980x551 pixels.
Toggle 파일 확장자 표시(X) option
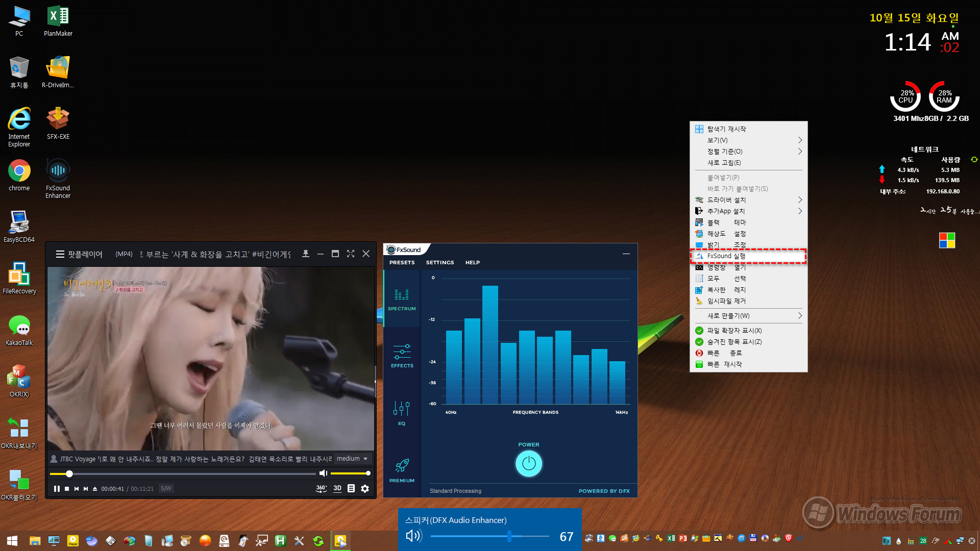coord(748,331)
